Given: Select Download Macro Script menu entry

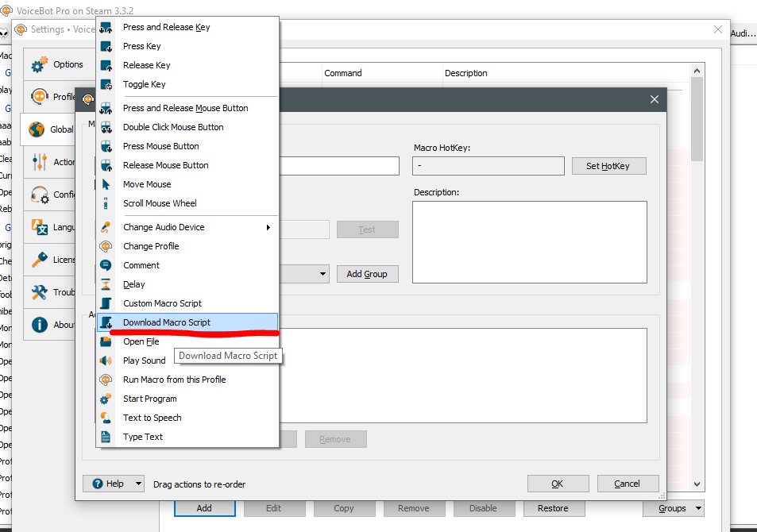Looking at the screenshot, I should (167, 322).
